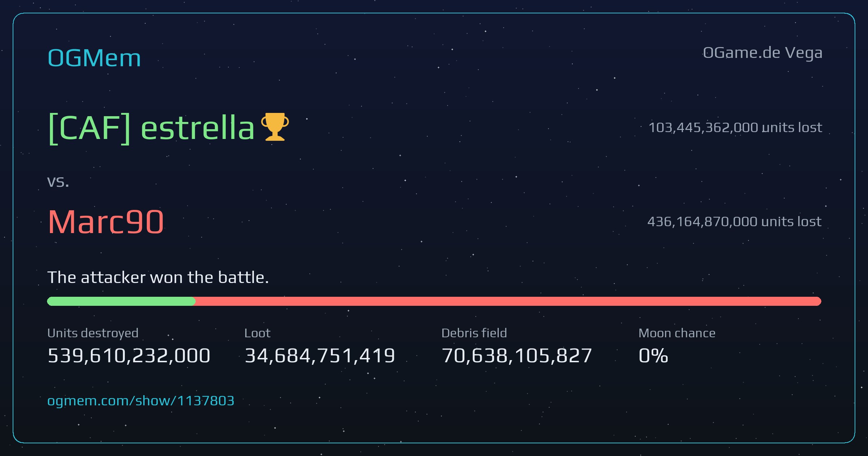Click the 0% moon chance value

tap(654, 355)
